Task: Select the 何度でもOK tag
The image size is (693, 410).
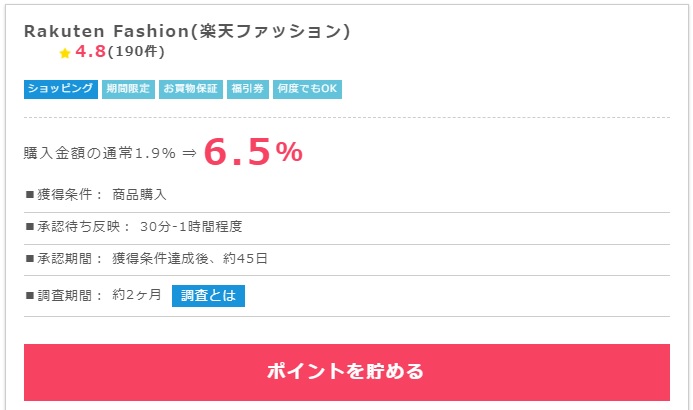Action: tap(302, 89)
